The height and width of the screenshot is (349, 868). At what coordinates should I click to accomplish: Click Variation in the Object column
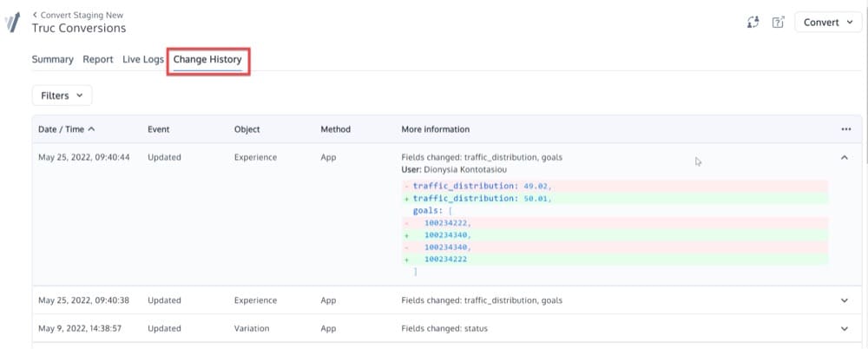click(252, 328)
